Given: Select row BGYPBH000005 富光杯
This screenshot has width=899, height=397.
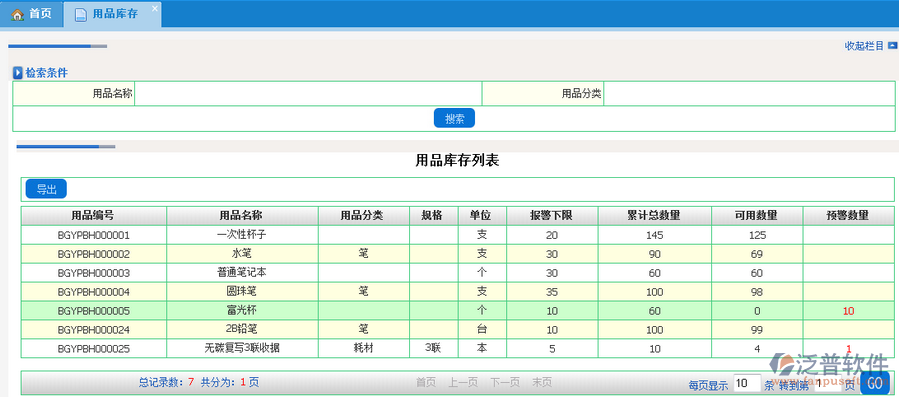Looking at the screenshot, I should coord(458,310).
